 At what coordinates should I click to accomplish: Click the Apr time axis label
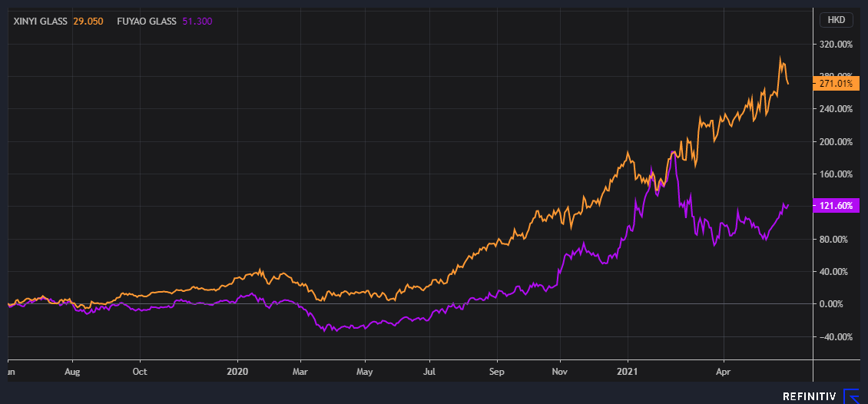pyautogui.click(x=724, y=373)
